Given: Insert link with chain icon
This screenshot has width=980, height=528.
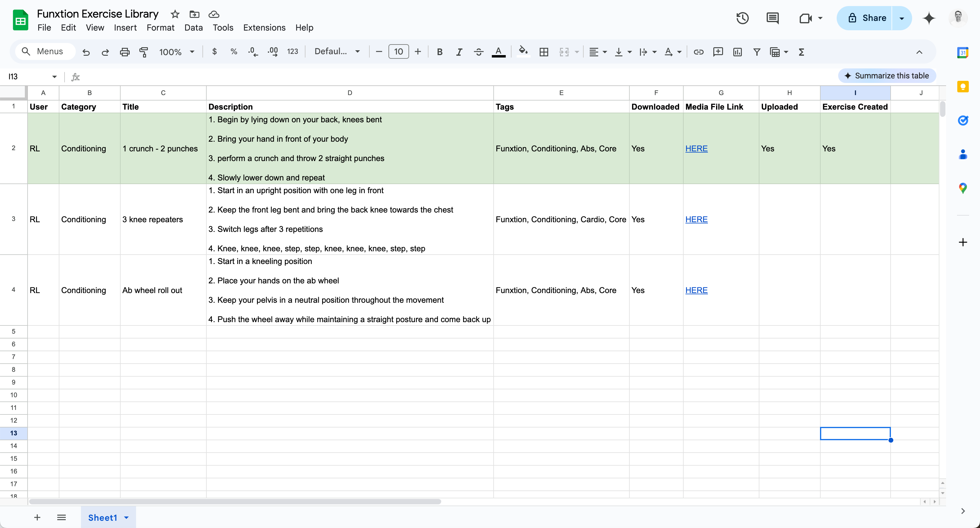Looking at the screenshot, I should (698, 52).
